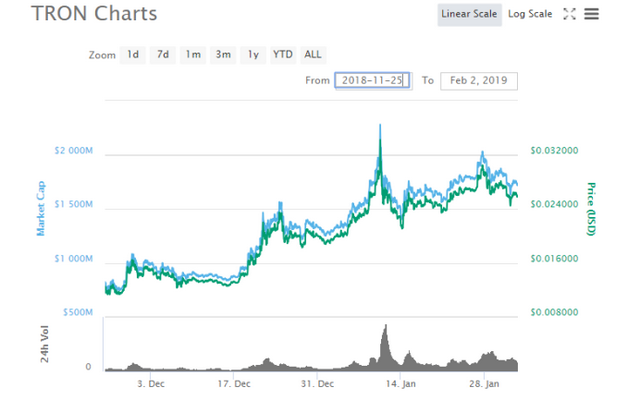Screen dimensions: 640x400
Task: Set zoom to 7d
Action: click(x=163, y=55)
